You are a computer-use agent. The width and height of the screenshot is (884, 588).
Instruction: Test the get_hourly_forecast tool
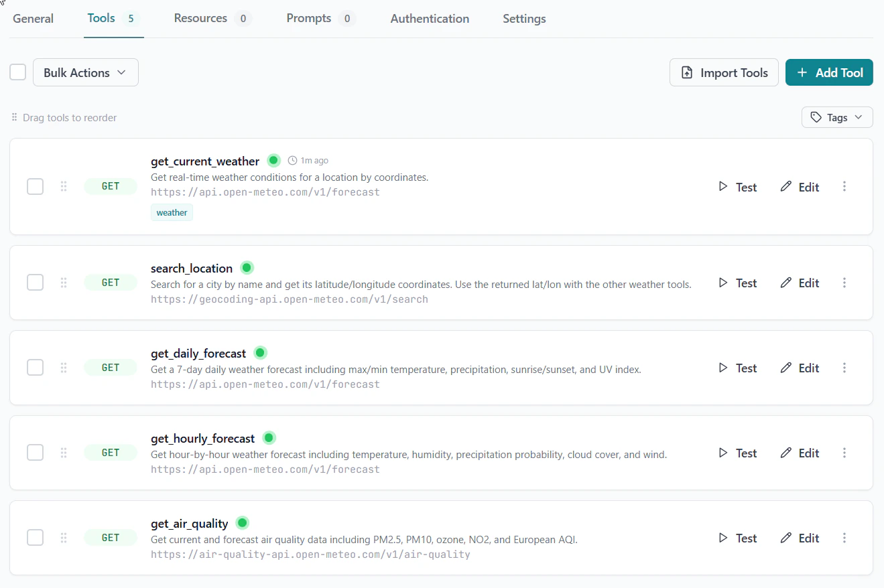[737, 453]
